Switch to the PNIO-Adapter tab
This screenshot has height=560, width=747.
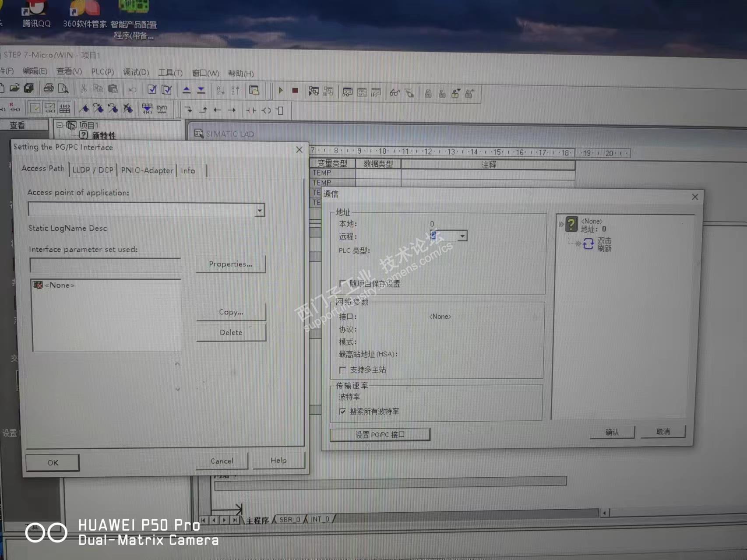(x=147, y=170)
